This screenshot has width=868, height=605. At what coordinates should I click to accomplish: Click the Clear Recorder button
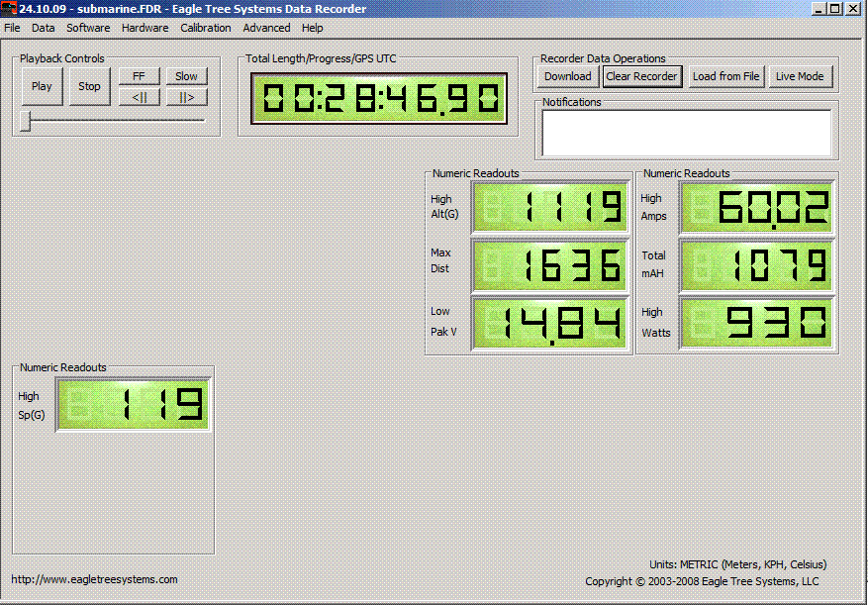click(x=642, y=76)
